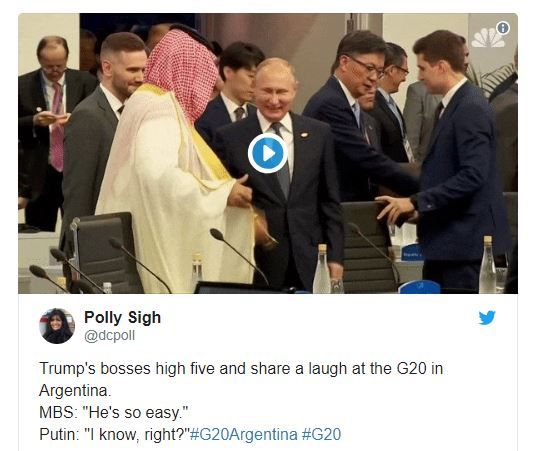Click the "Trump's bosses high five" text line
Screen dimensions: 544x451
pos(241,368)
